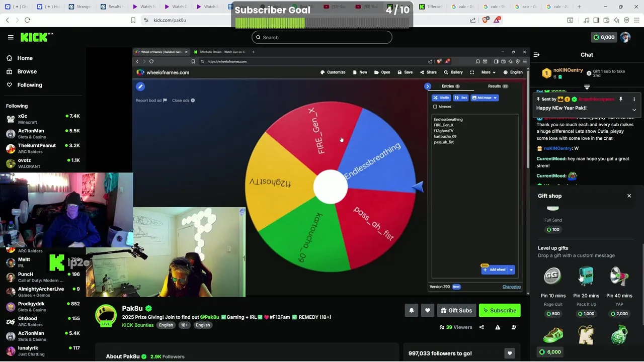644x362 pixels.
Task: Pick the K chain pendant gift
Action: (586, 335)
